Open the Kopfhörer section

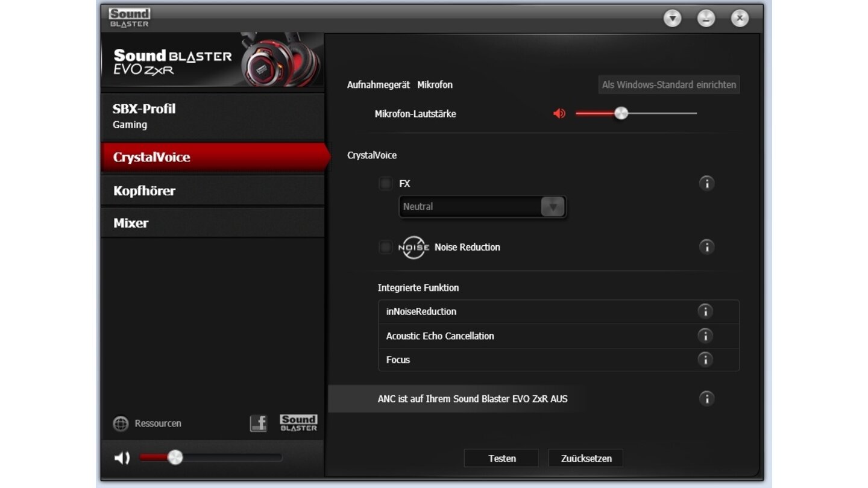213,190
